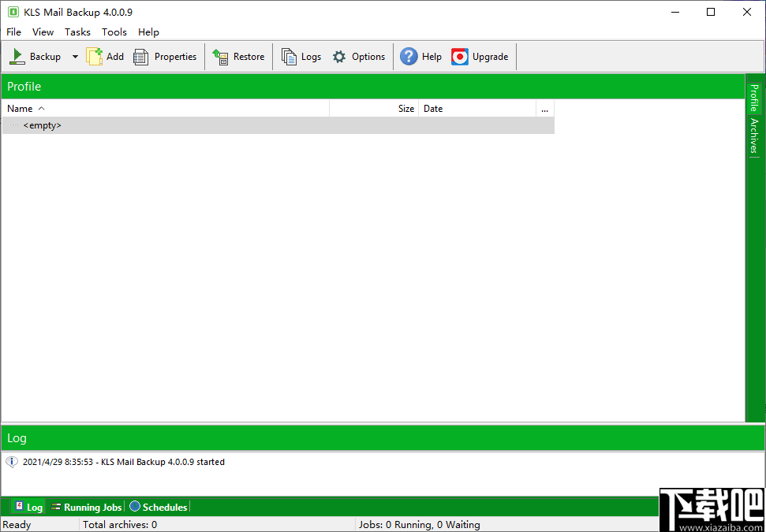
Task: Open the Tools menu
Action: pyautogui.click(x=114, y=32)
